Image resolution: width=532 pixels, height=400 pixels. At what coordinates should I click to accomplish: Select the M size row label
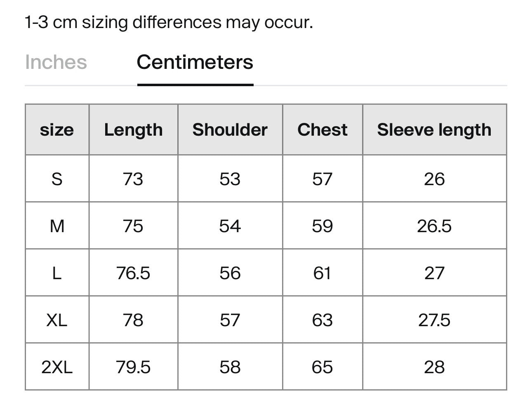(57, 226)
